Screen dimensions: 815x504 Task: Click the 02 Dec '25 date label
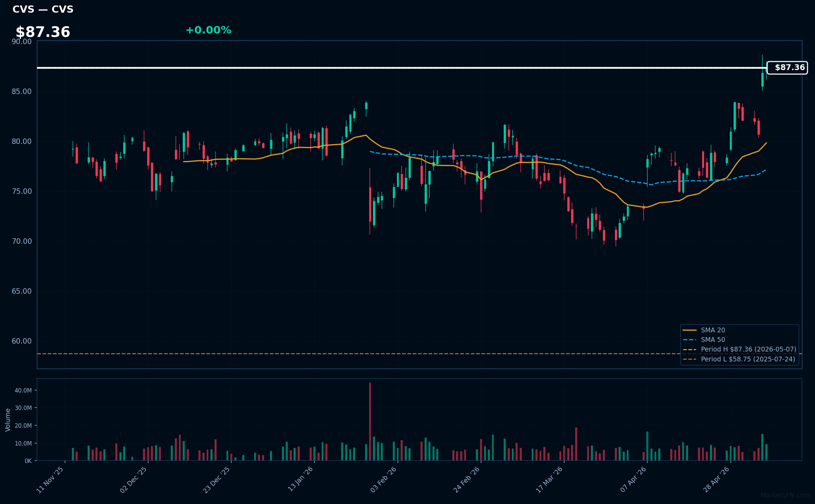(133, 480)
